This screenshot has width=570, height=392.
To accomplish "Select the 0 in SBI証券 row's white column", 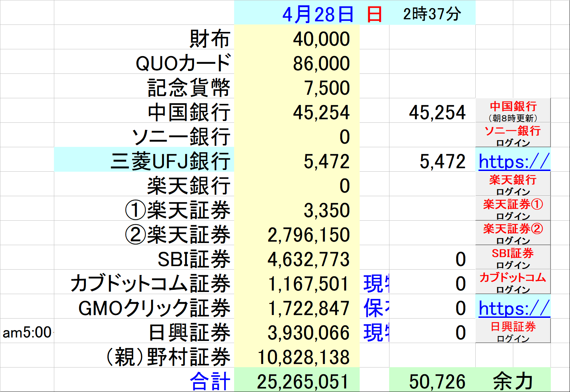I will (432, 258).
